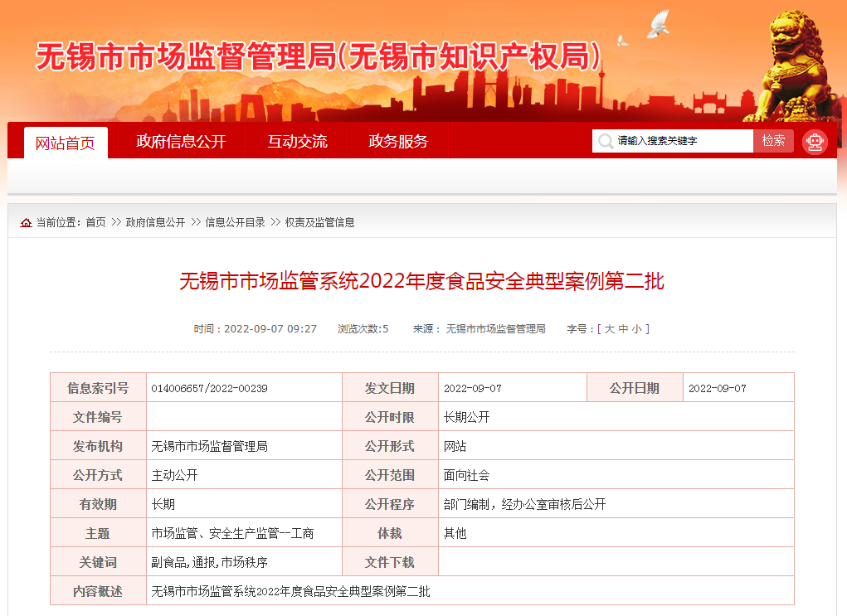The height and width of the screenshot is (616, 847).
Task: Click the 有效期 value 长期
Action: pyautogui.click(x=163, y=505)
